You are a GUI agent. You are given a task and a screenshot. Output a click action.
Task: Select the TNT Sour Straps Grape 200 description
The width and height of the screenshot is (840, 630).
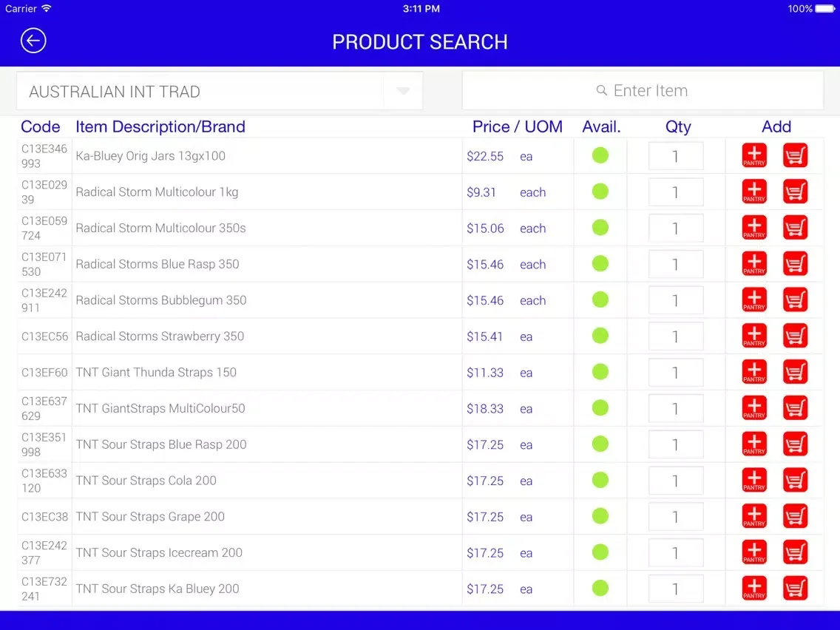(151, 516)
